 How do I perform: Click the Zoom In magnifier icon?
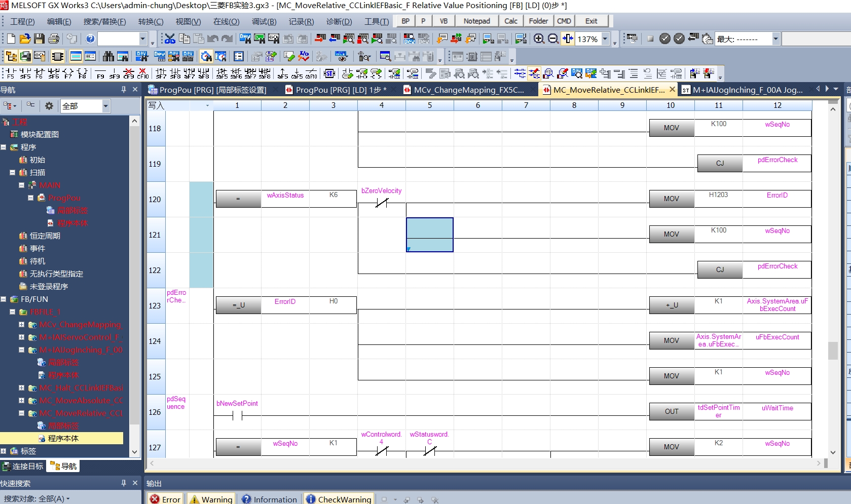539,39
